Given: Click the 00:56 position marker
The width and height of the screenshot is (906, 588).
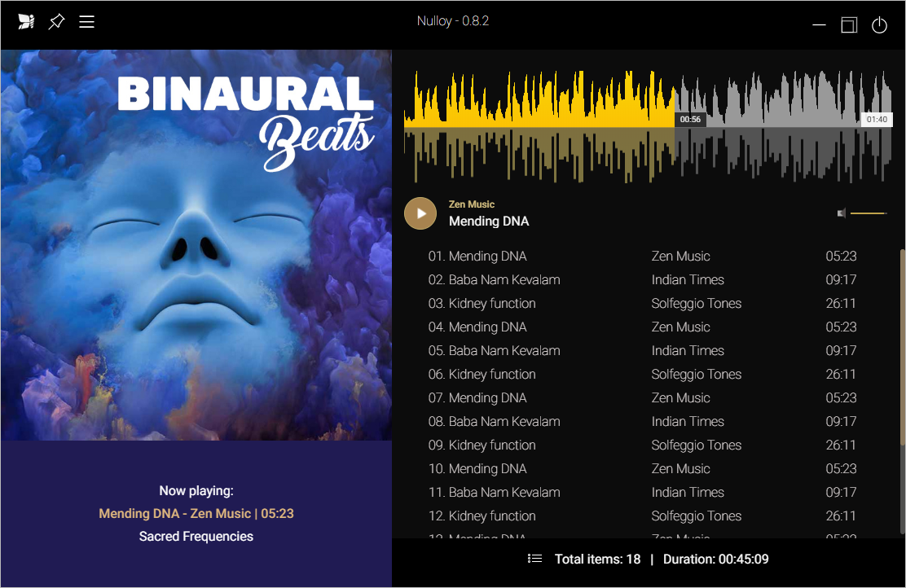Looking at the screenshot, I should (690, 120).
